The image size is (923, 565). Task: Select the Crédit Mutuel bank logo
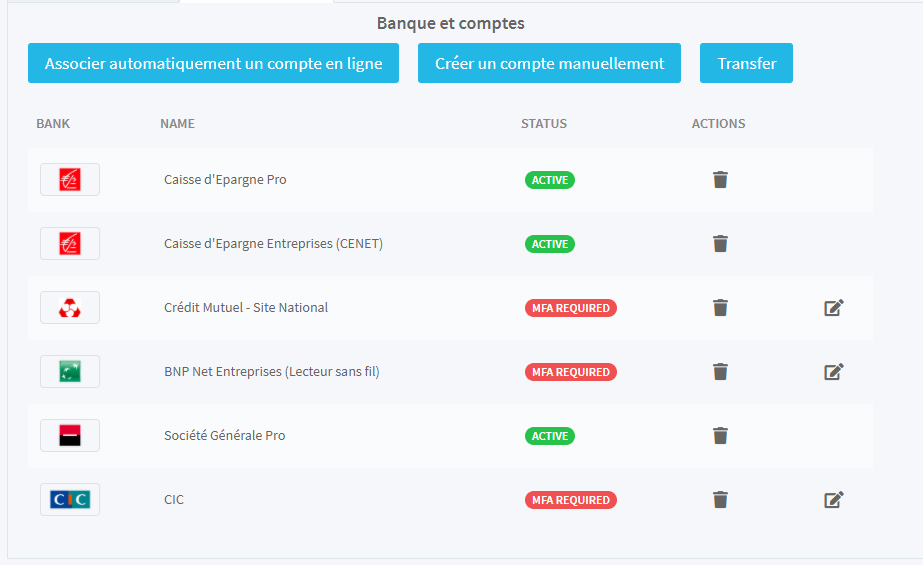[x=70, y=308]
